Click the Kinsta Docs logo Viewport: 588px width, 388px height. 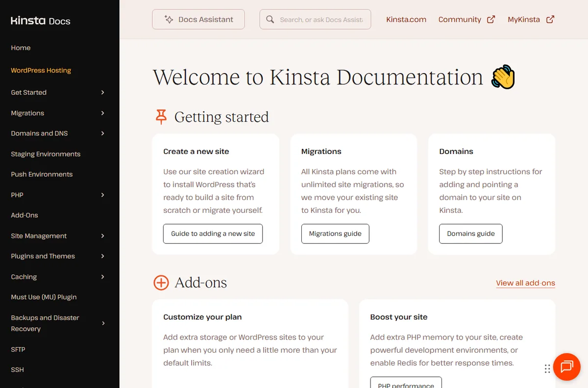tap(41, 21)
